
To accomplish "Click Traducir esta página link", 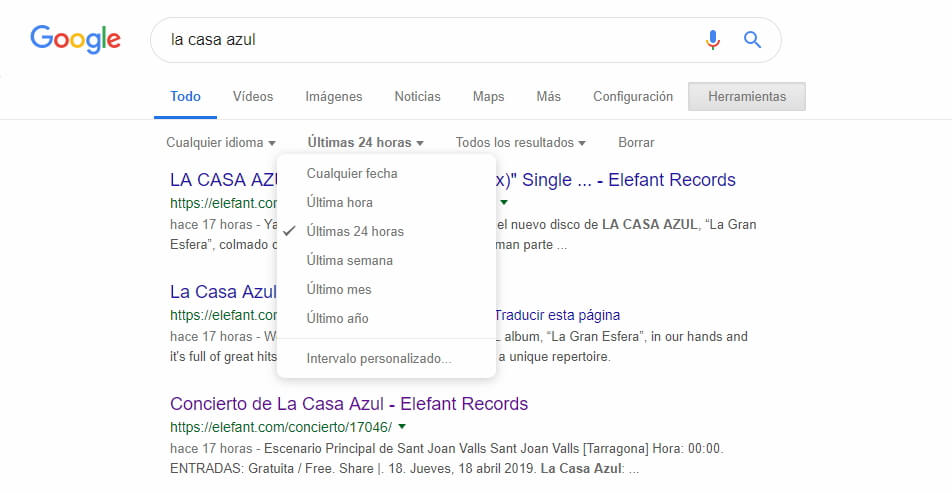I will pyautogui.click(x=557, y=316).
